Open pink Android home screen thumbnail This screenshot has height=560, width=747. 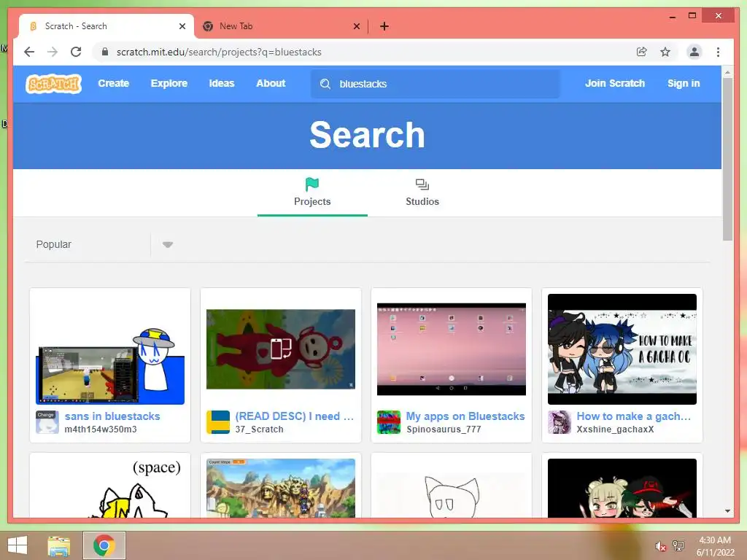click(451, 349)
